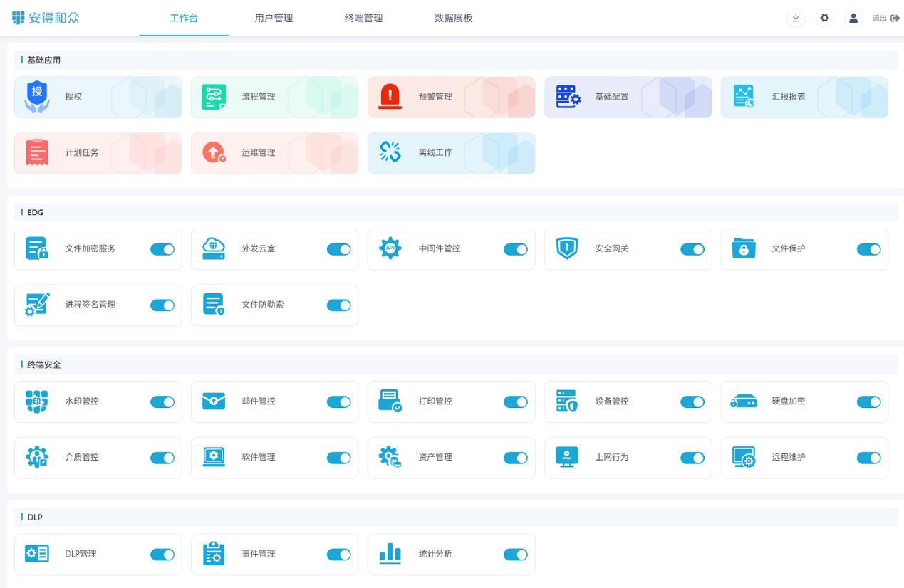This screenshot has width=904, height=588.
Task: Open 预警管理 alert management
Action: pos(390,96)
